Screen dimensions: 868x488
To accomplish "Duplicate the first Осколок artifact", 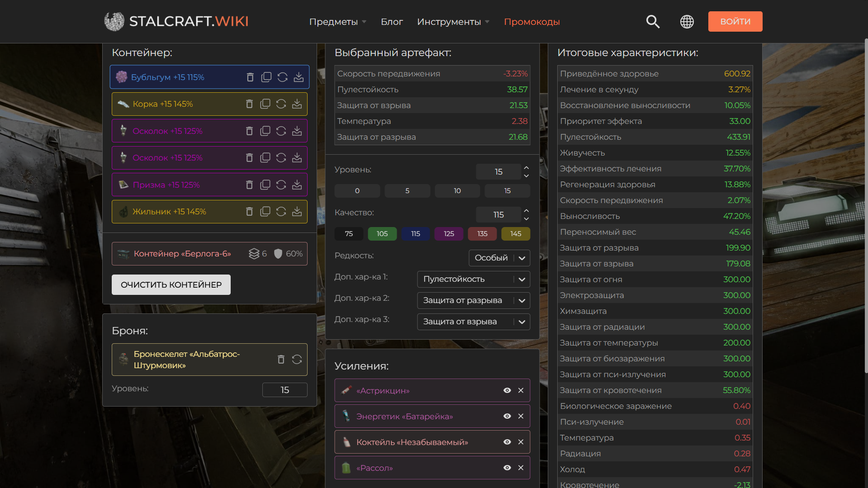I will coord(266,131).
